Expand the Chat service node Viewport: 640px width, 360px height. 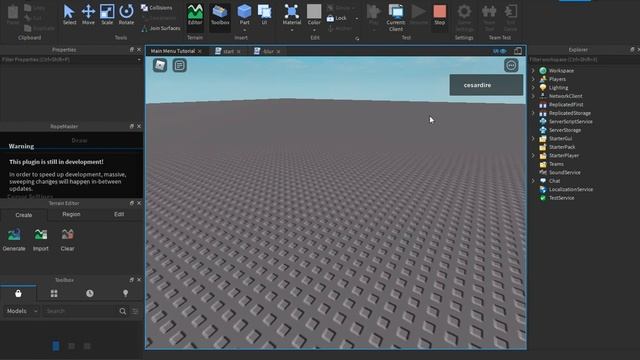pos(533,181)
